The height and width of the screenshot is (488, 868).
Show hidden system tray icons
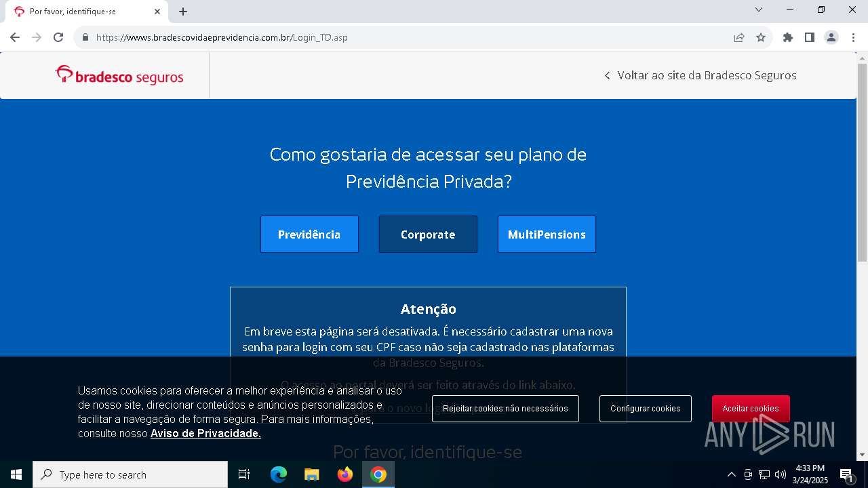731,474
